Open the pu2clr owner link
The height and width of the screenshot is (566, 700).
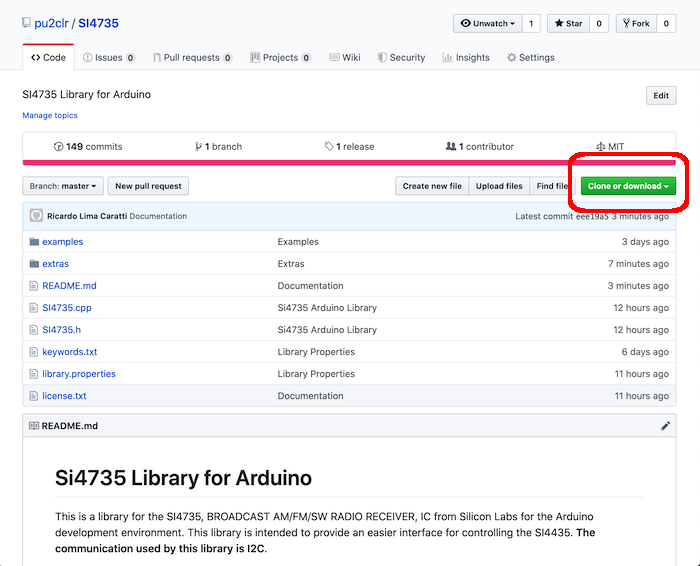pyautogui.click(x=51, y=23)
